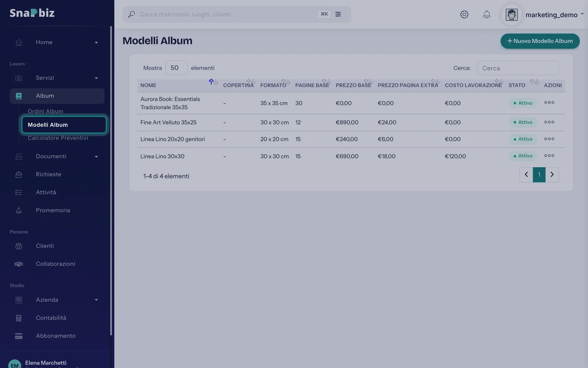Open actions menu for Fine Art Velluto 35x25

(549, 122)
